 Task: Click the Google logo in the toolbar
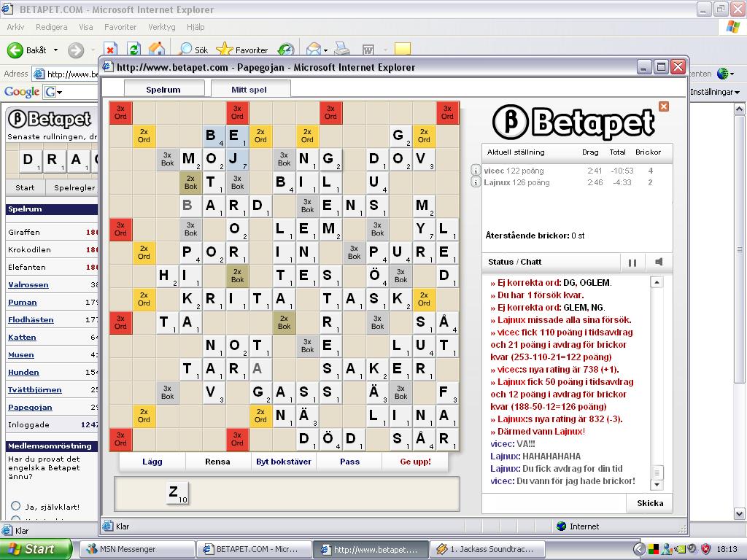(x=21, y=91)
